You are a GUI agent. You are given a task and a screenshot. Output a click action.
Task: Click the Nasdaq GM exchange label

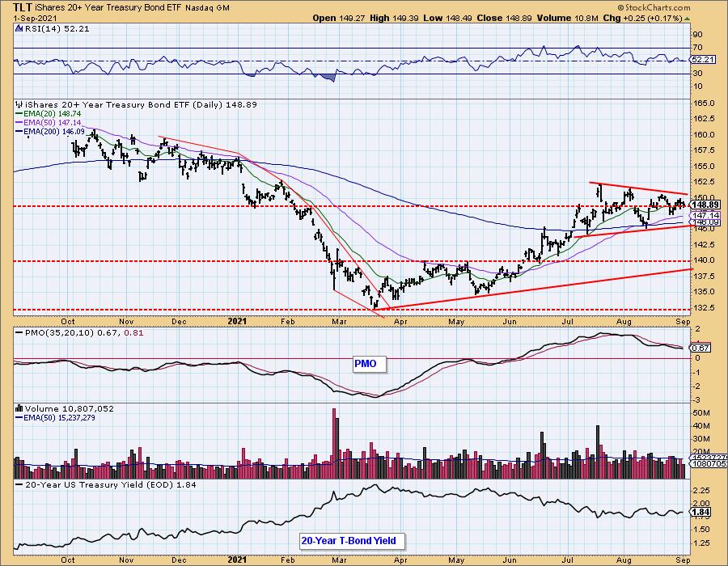coord(207,8)
